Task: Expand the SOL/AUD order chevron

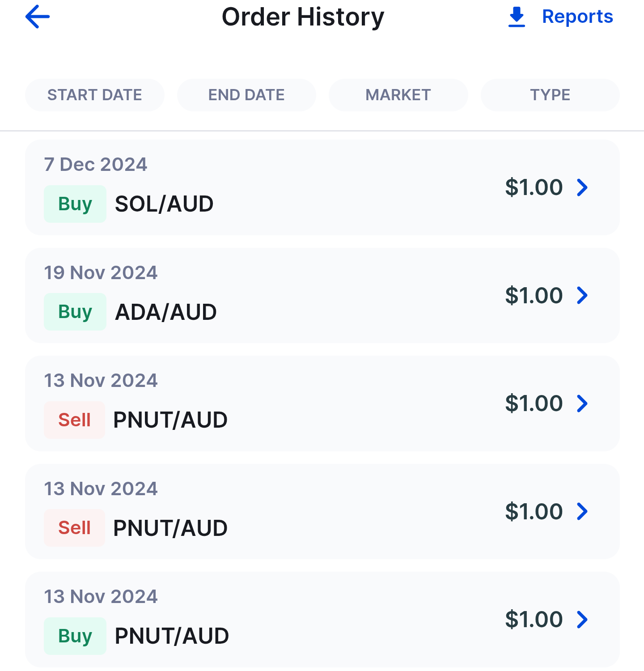Action: point(582,187)
